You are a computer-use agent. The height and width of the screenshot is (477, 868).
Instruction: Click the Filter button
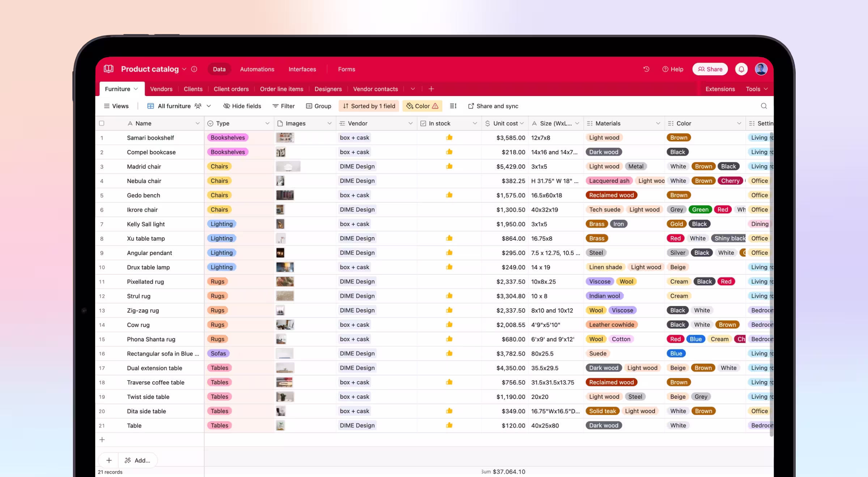[x=284, y=106]
